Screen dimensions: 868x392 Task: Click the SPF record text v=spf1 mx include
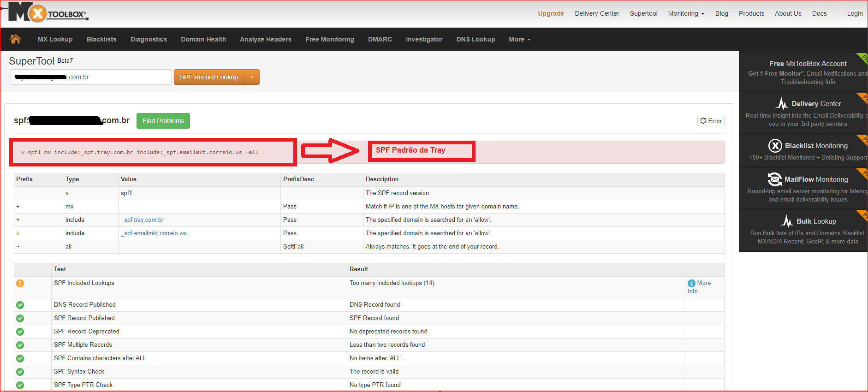click(x=140, y=152)
